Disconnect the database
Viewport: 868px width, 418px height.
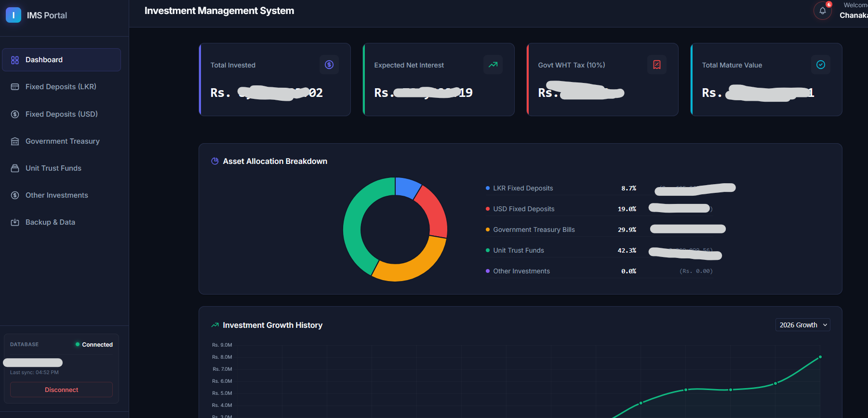(61, 390)
